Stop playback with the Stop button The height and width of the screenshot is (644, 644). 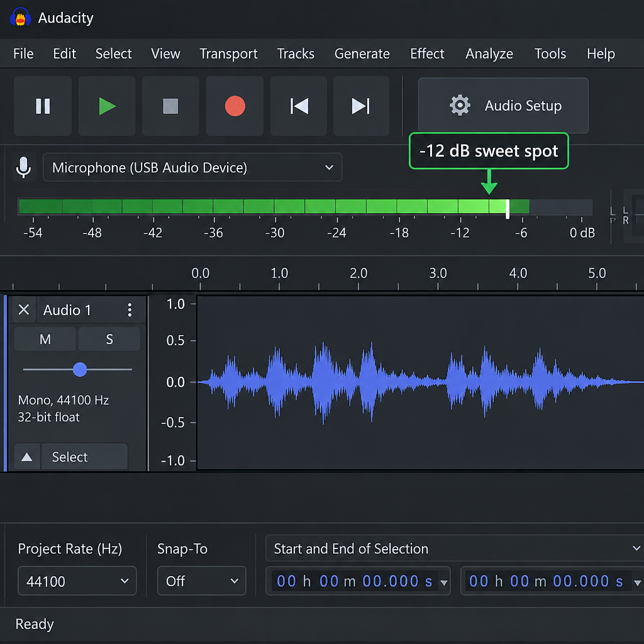170,106
